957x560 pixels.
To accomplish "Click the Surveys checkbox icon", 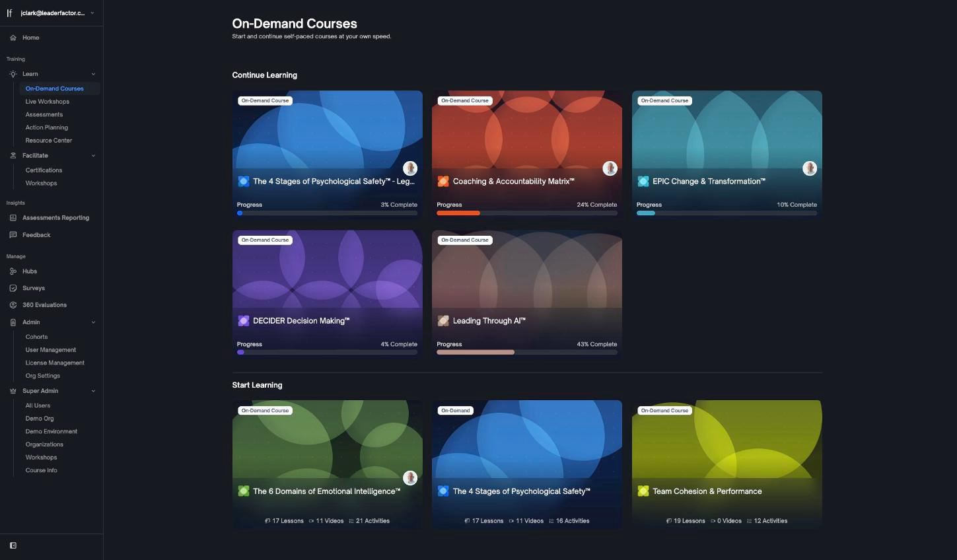I will [13, 289].
